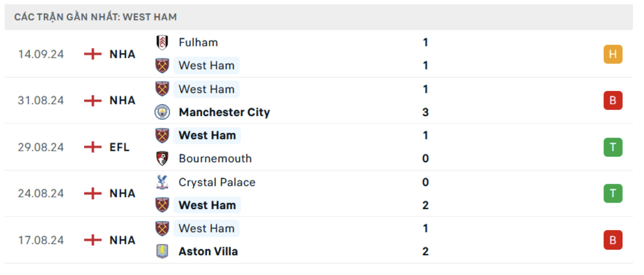
Task: Toggle the green T badge for Bournemouth match
Action: click(613, 147)
